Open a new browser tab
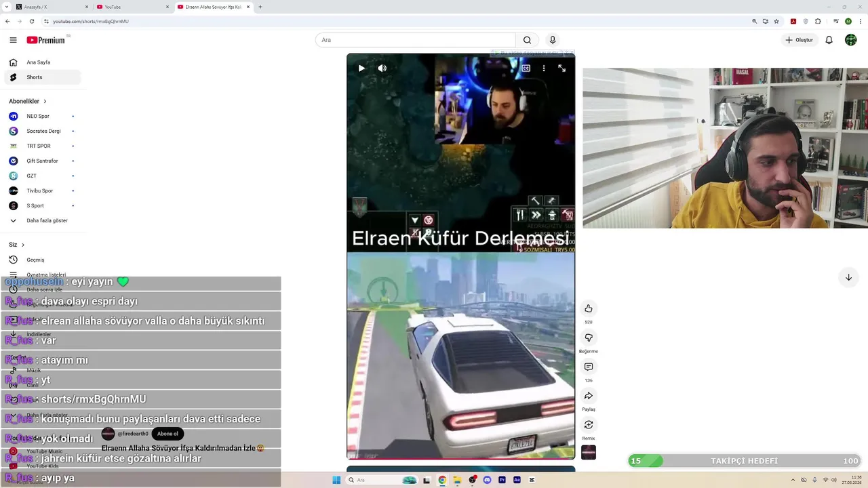This screenshot has width=868, height=488. point(260,7)
